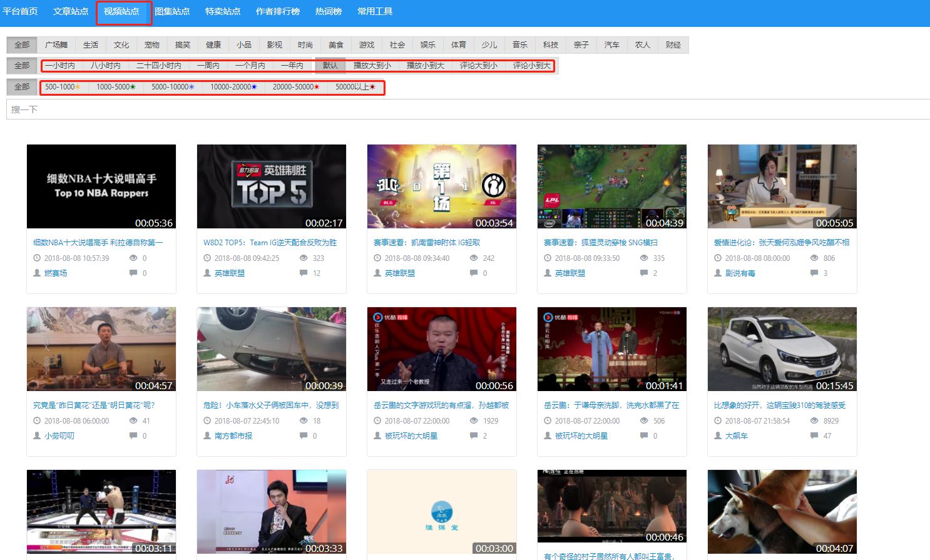This screenshot has width=930, height=560.
Task: Click the comment icon showing 47 comments
Action: point(814,435)
